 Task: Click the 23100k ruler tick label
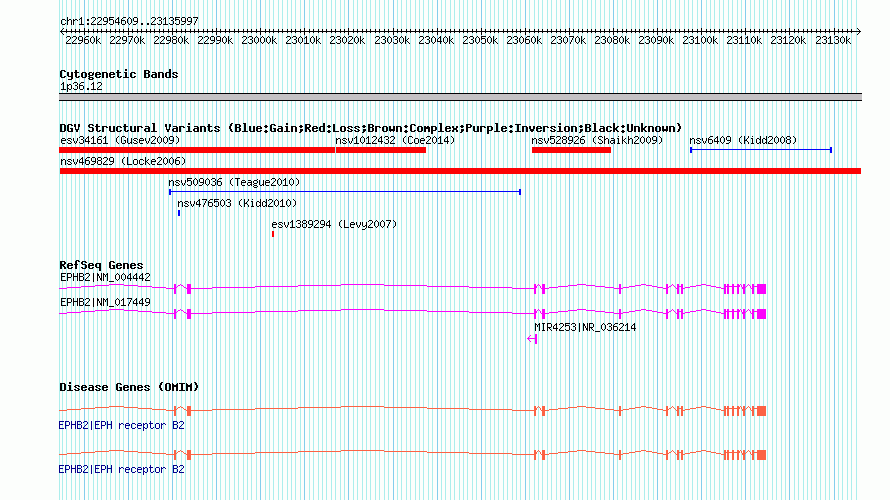point(700,40)
